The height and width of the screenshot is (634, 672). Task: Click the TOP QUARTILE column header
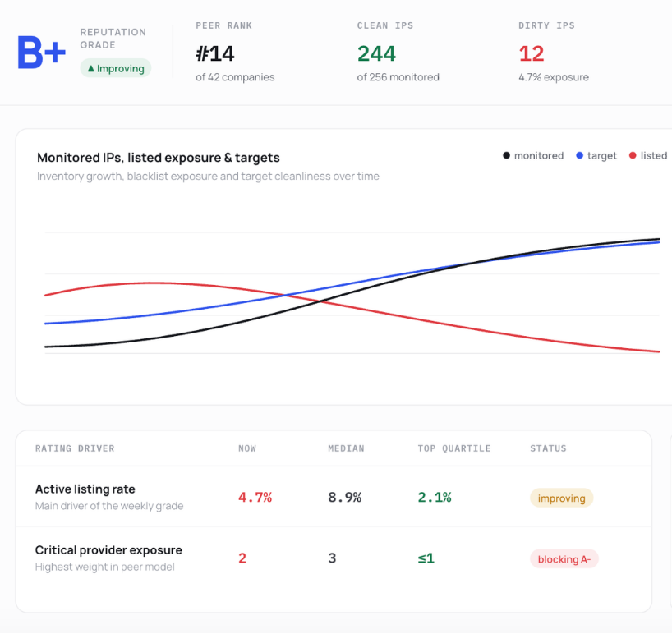click(454, 448)
